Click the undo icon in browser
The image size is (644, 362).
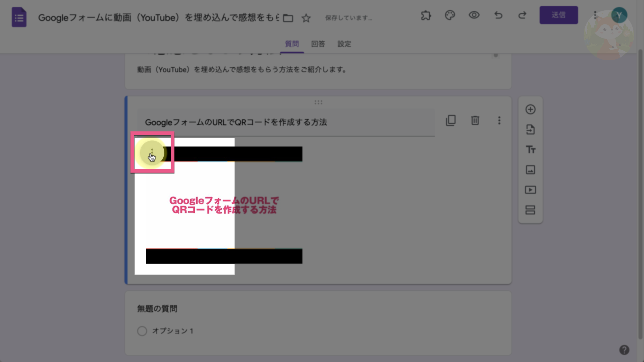pyautogui.click(x=498, y=15)
